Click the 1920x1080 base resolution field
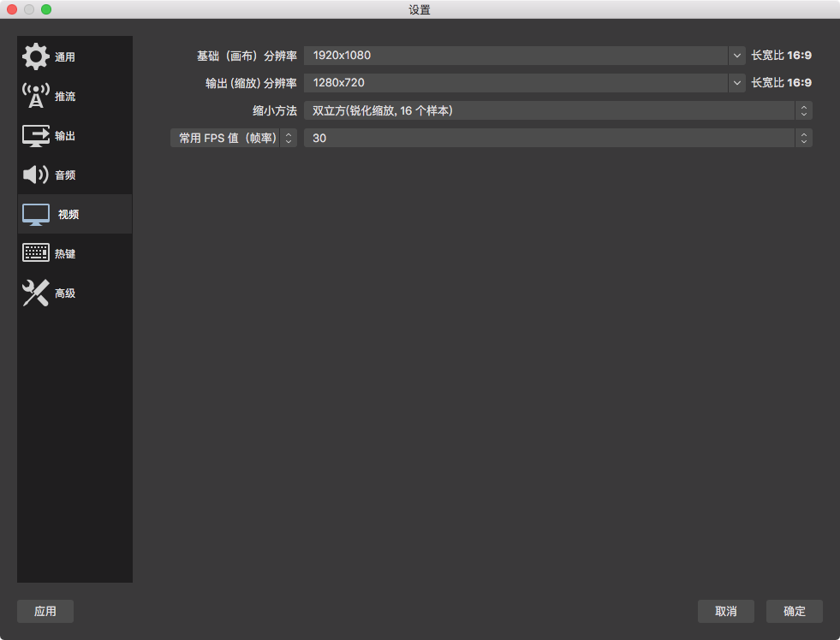 point(514,56)
